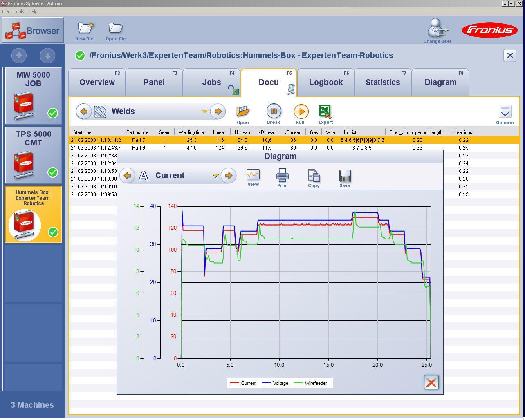
Task: Click the Heat input column header
Action: [463, 132]
